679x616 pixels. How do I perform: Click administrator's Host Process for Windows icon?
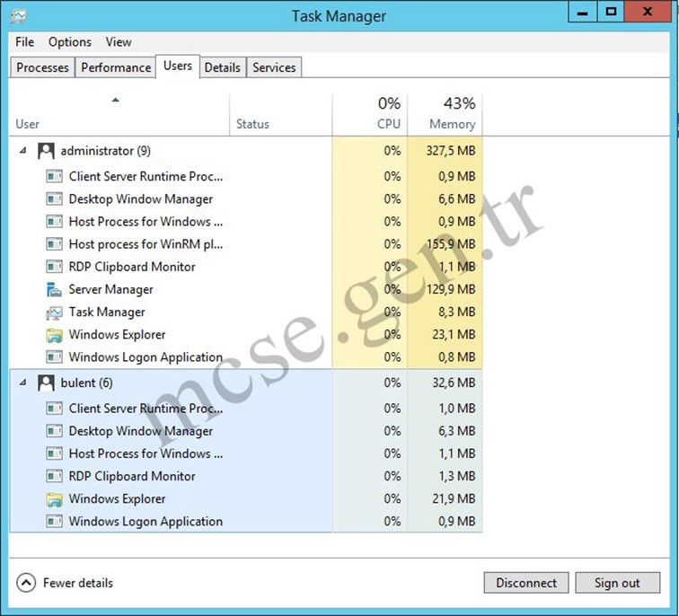click(54, 222)
